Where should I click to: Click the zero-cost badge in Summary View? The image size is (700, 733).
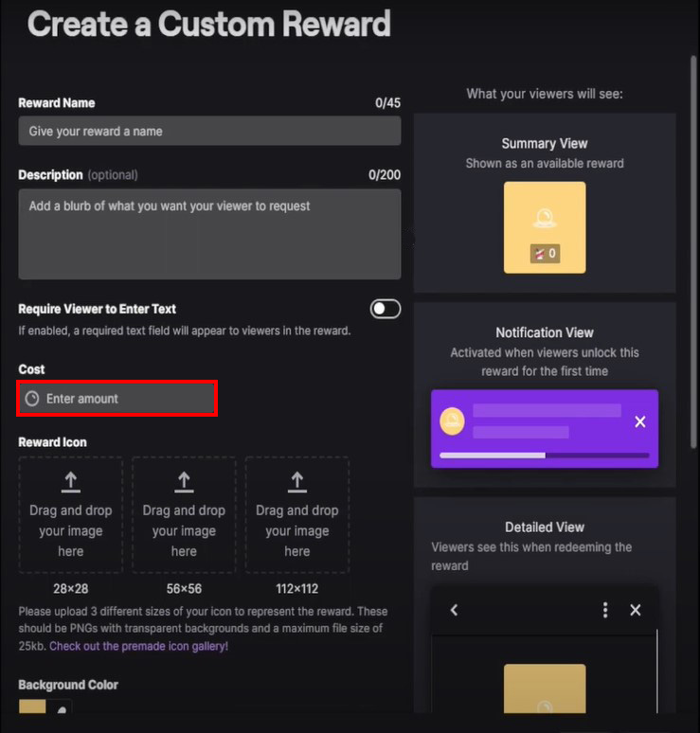[545, 253]
